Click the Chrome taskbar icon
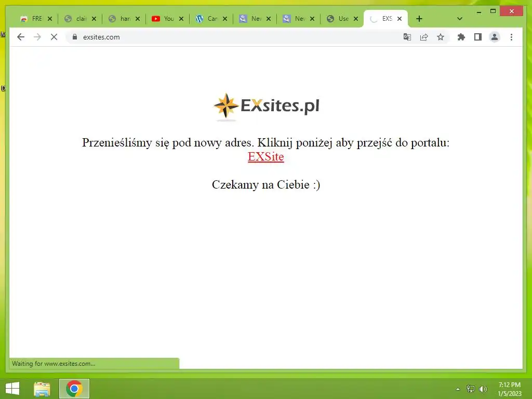Image resolution: width=532 pixels, height=399 pixels. (x=74, y=389)
